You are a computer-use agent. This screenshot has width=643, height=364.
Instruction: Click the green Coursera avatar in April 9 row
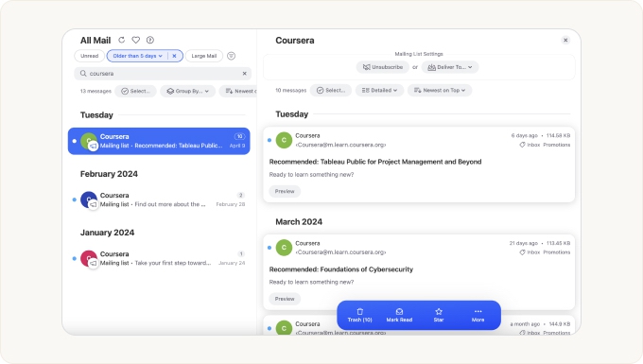89,141
